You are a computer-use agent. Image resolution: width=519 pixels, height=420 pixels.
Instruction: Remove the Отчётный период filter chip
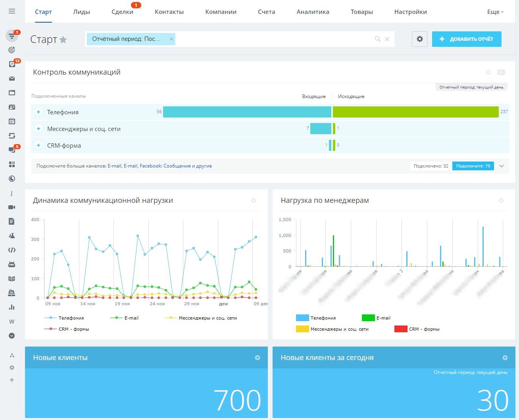tap(171, 39)
